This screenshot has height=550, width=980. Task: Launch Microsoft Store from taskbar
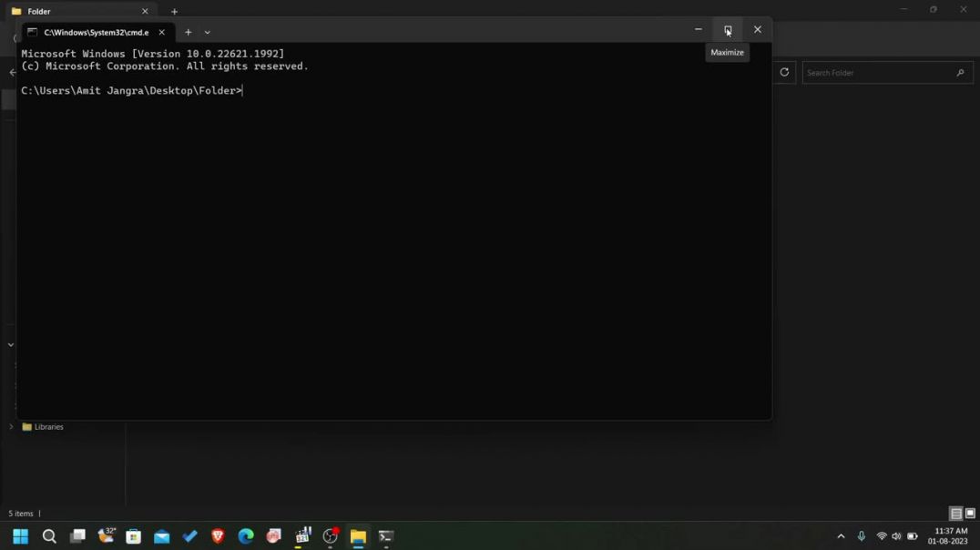click(133, 536)
